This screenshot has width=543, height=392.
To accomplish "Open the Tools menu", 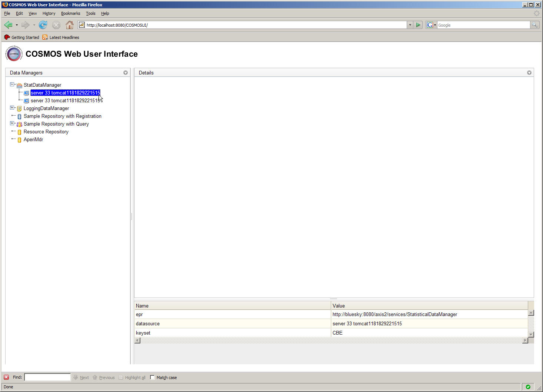I will 91,13.
